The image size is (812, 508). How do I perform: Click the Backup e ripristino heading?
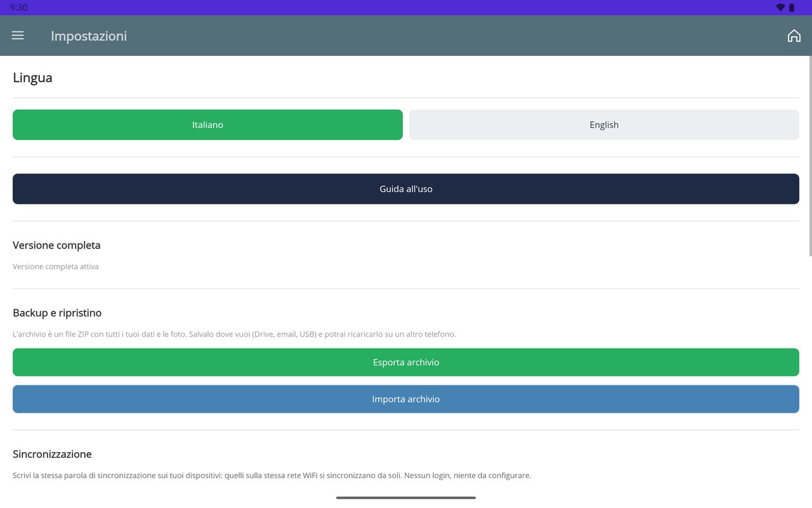57,313
